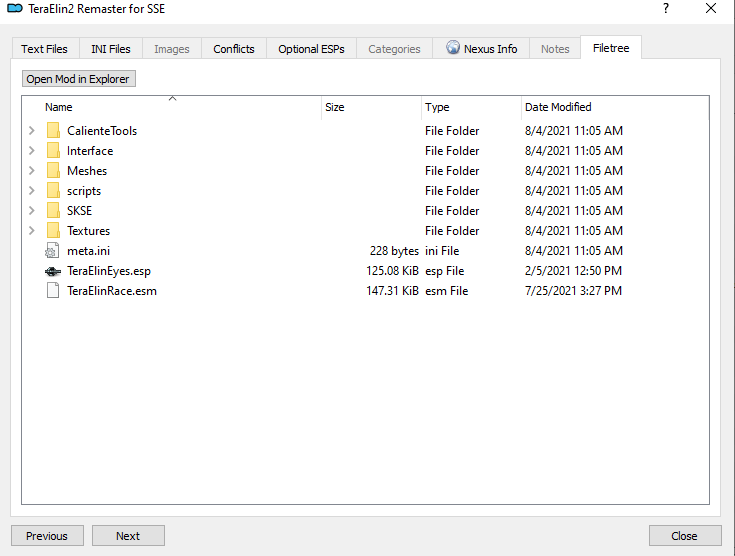Expand the Meshes folder
Viewport: 735px width, 556px height.
(32, 171)
